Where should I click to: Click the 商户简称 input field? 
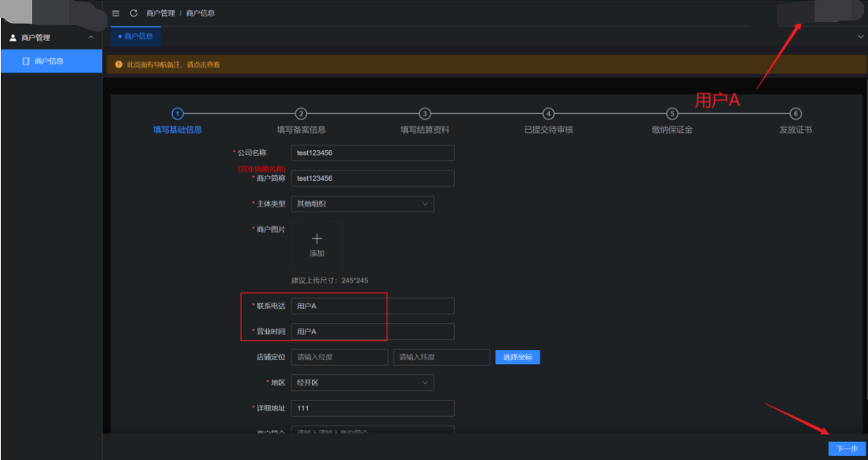pyautogui.click(x=373, y=178)
